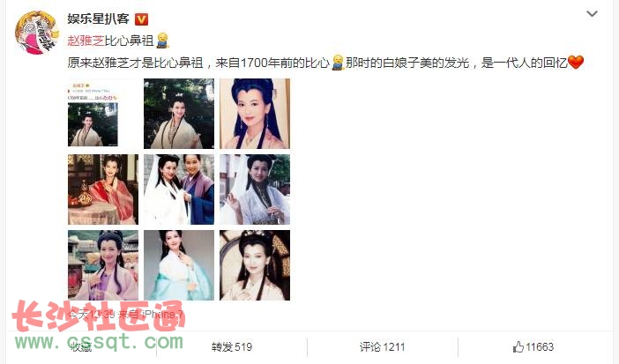This screenshot has width=619, height=364.
Task: Like the post via thumbs-up icon
Action: [x=518, y=347]
